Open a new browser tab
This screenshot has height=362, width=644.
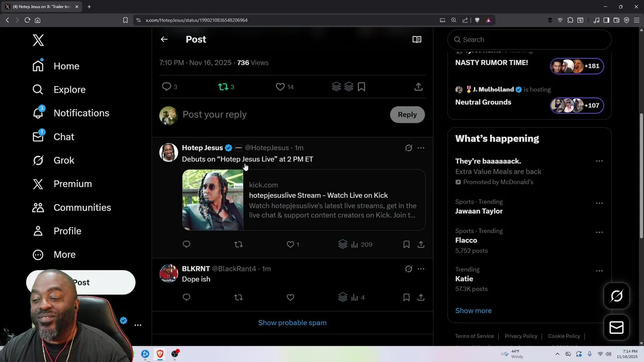[x=89, y=7]
